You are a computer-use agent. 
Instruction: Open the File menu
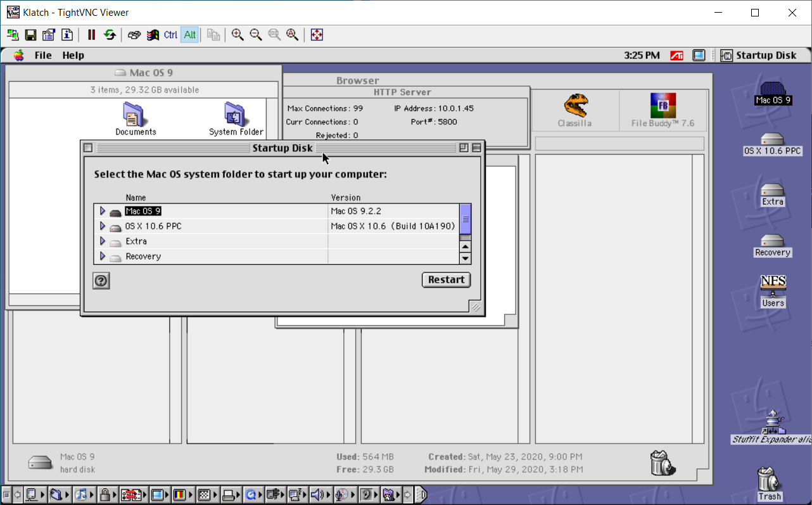tap(43, 55)
